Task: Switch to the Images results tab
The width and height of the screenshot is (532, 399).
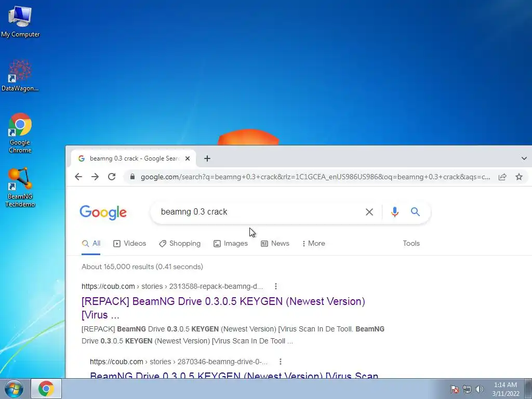Action: [231, 243]
